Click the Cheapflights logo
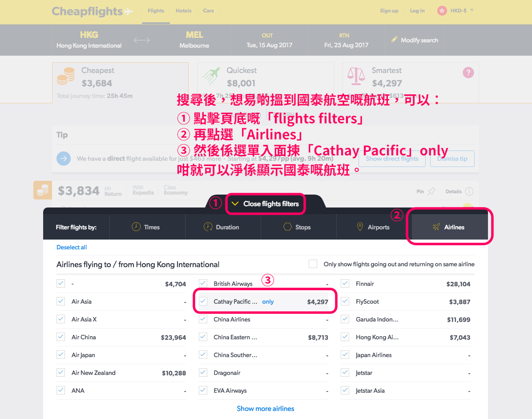The image size is (532, 419). (92, 11)
